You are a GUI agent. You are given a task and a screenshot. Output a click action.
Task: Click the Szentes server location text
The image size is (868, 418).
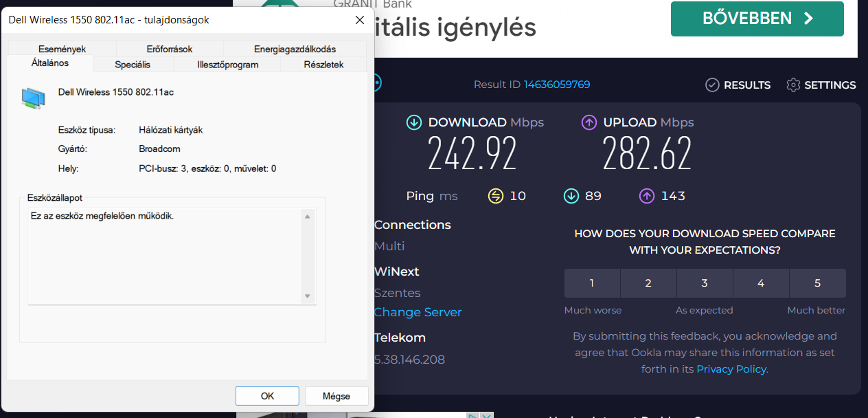(x=398, y=293)
